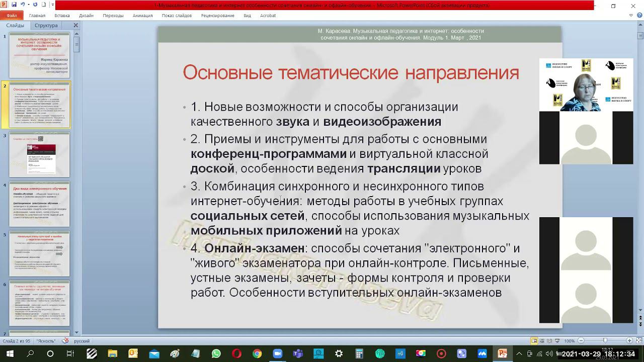Select slide 6 thumbnail in slides pane
Viewport: 644px width, 362px height.
pos(39,303)
